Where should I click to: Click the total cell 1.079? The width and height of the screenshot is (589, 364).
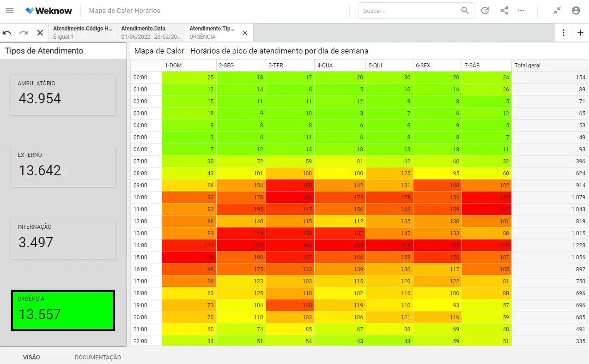click(x=550, y=197)
